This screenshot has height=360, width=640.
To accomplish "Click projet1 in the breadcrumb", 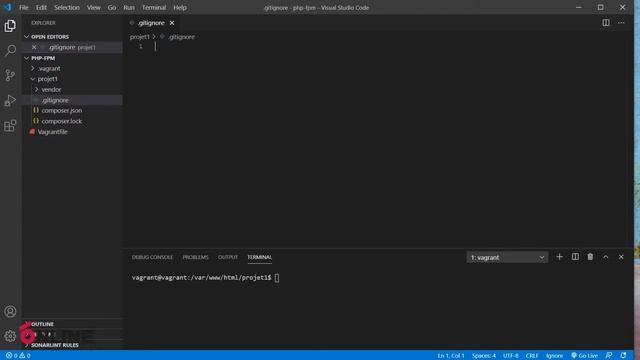I will (x=140, y=37).
